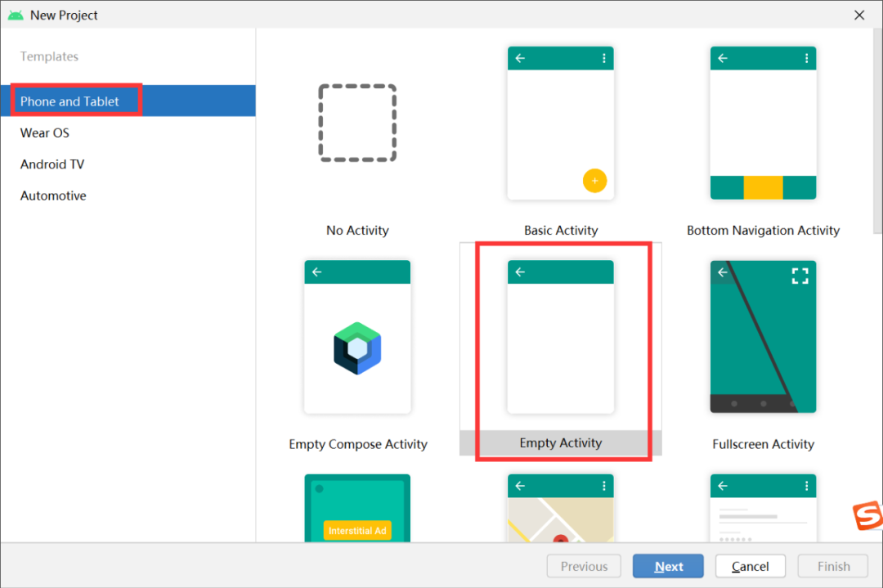This screenshot has width=883, height=588.
Task: Click the Cancel button
Action: 750,566
